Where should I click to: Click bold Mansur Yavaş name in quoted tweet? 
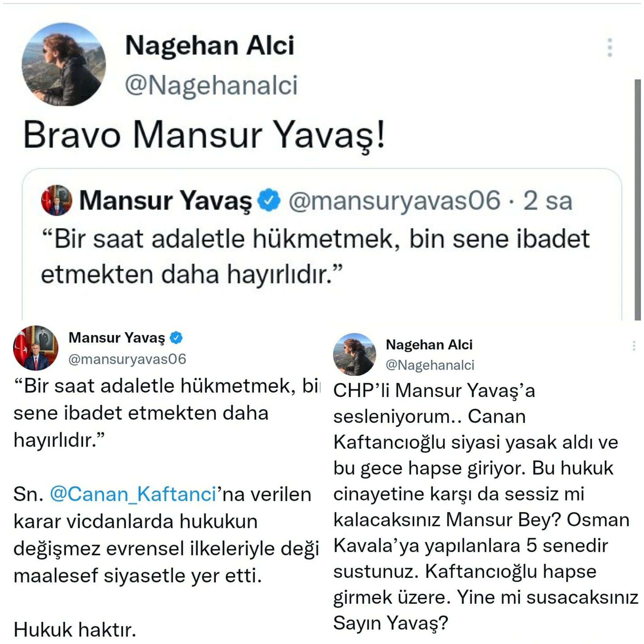coord(165,201)
